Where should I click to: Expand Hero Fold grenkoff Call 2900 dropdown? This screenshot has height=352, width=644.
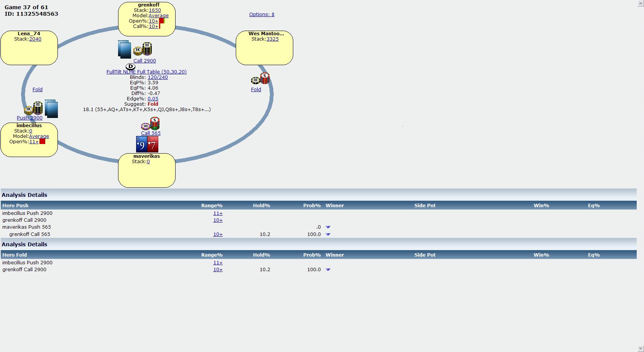pyautogui.click(x=328, y=270)
